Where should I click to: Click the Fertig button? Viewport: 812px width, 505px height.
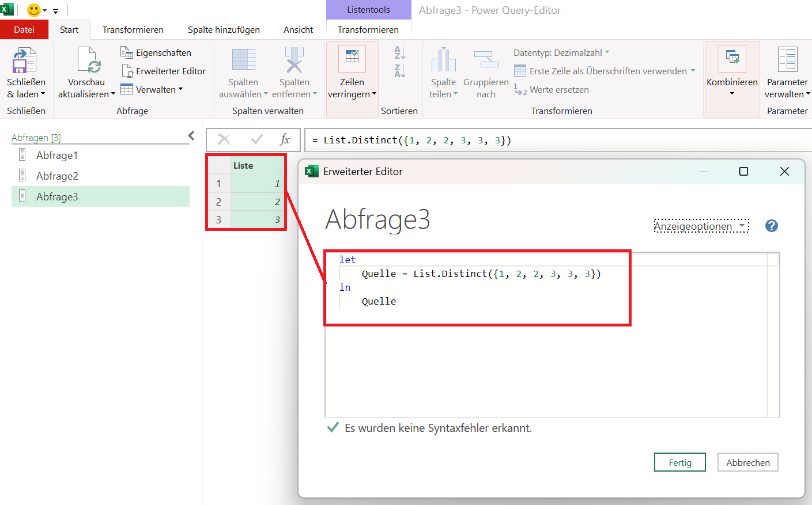pos(680,462)
